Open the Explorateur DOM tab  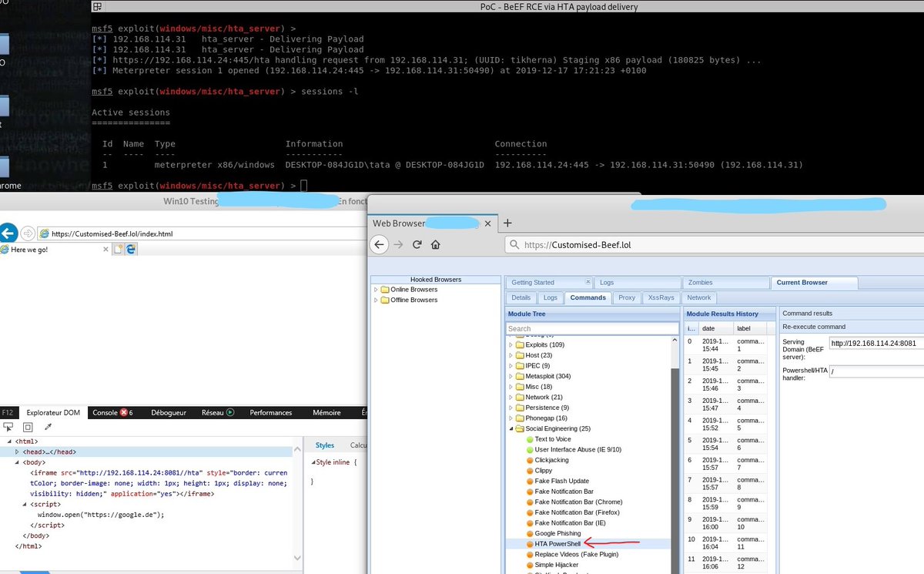click(x=53, y=412)
